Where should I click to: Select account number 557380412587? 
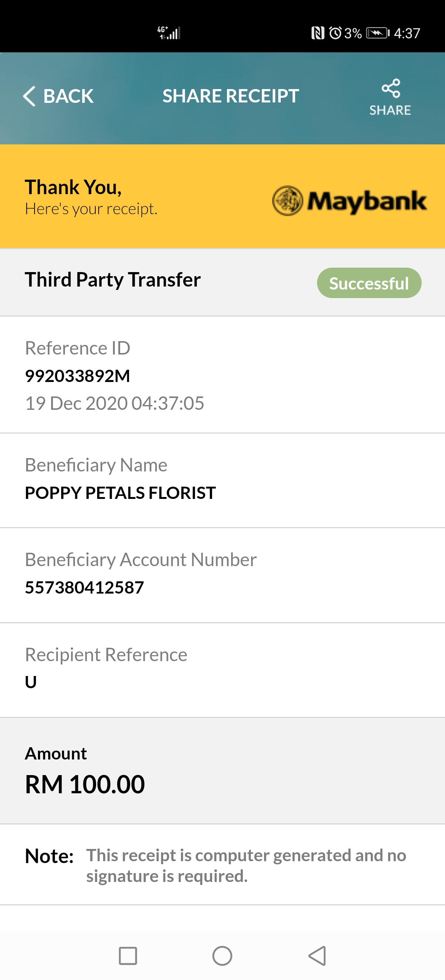84,587
